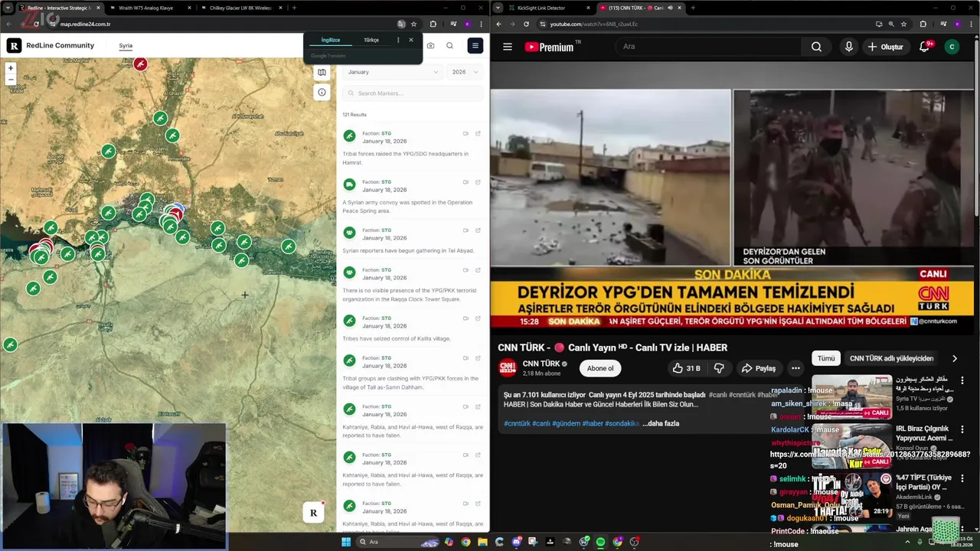Click video link icon on Hamrat raid entry
The image size is (980, 551).
click(x=465, y=133)
